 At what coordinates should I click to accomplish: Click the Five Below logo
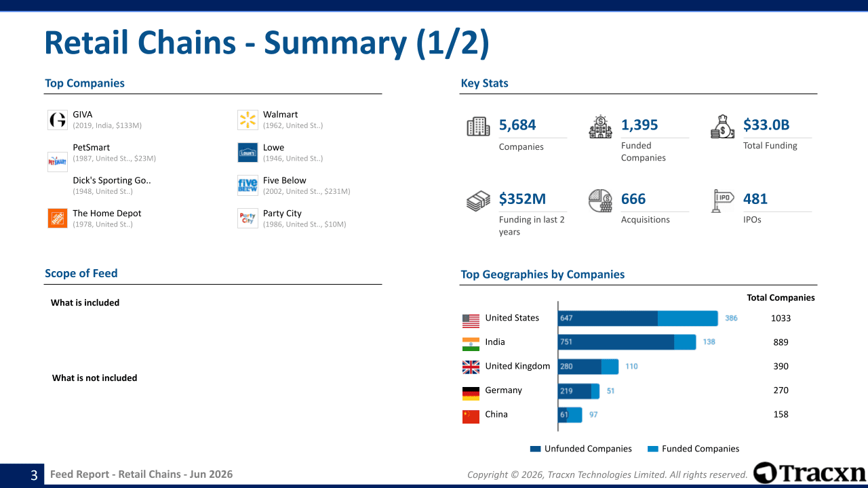248,186
